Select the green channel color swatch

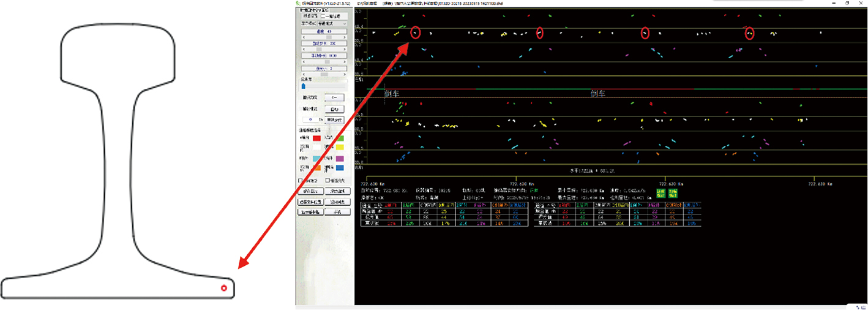(x=340, y=138)
